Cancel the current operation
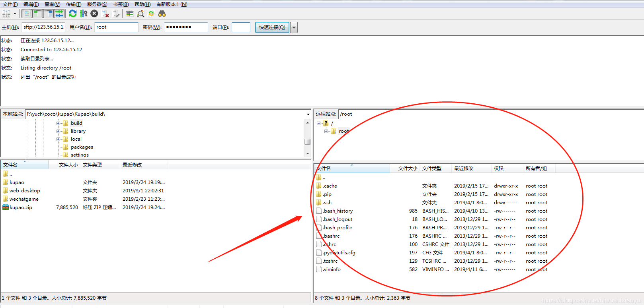 94,14
